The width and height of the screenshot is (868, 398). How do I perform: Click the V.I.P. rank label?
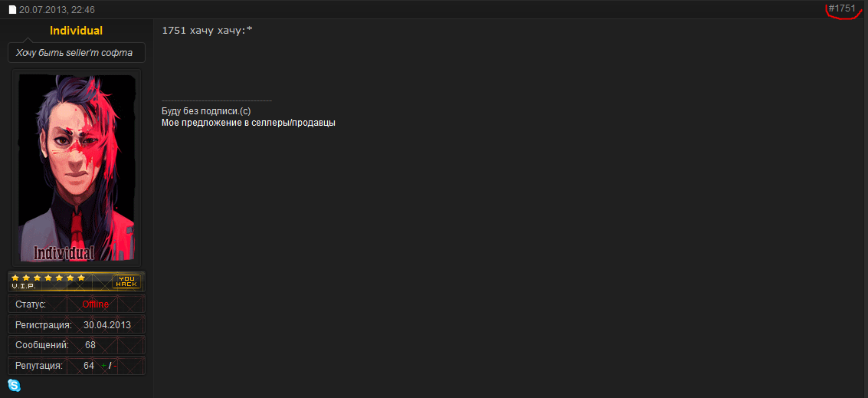25,286
